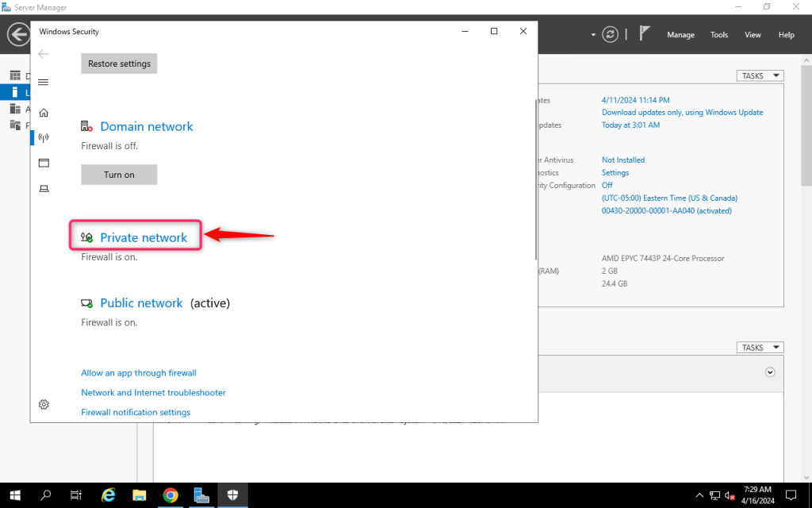Select the Firewall & network protection sidebar icon

point(44,137)
